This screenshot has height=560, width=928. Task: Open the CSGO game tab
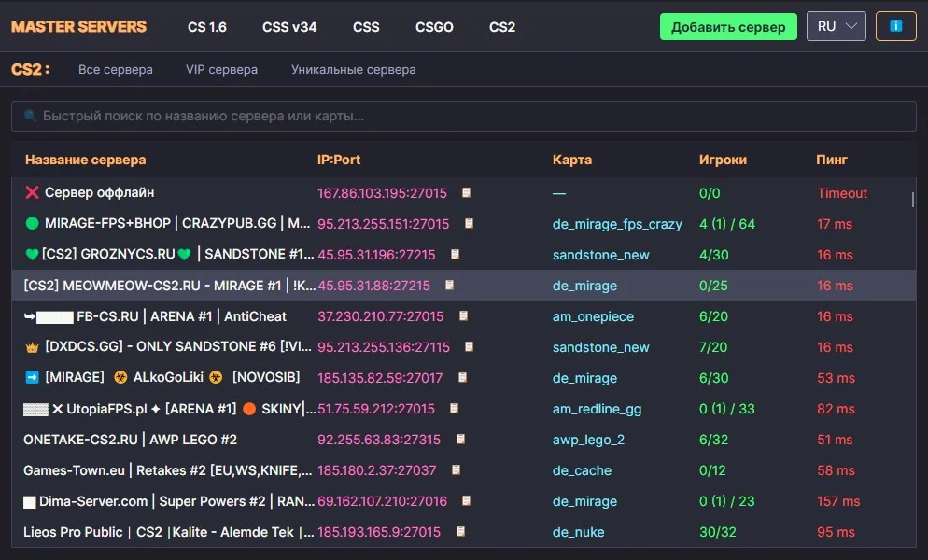tap(434, 27)
